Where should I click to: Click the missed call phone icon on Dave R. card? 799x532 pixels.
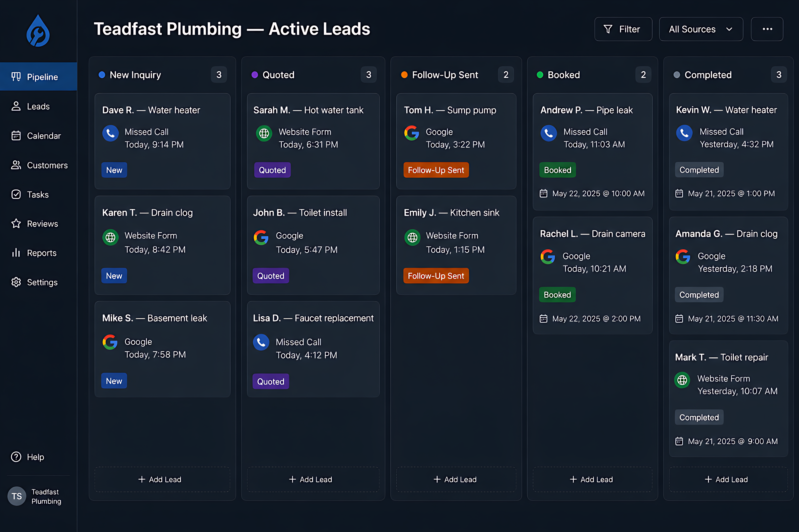(x=110, y=133)
